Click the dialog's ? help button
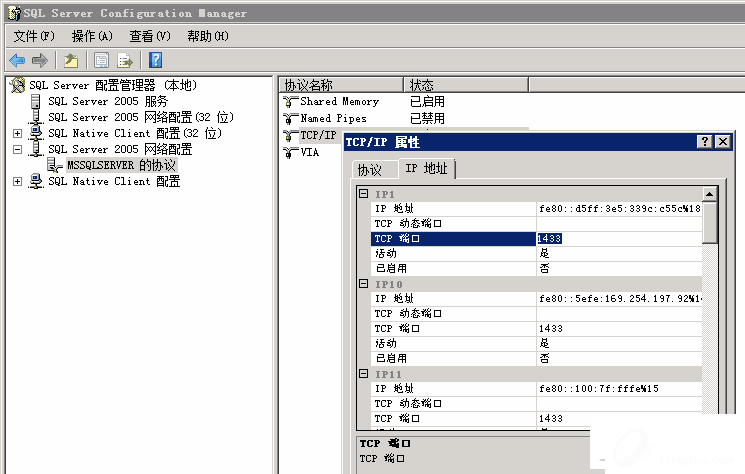The image size is (745, 474). coord(705,142)
